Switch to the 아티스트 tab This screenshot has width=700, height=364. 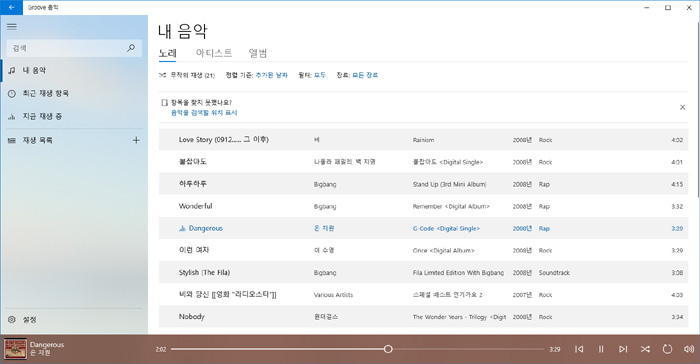214,53
